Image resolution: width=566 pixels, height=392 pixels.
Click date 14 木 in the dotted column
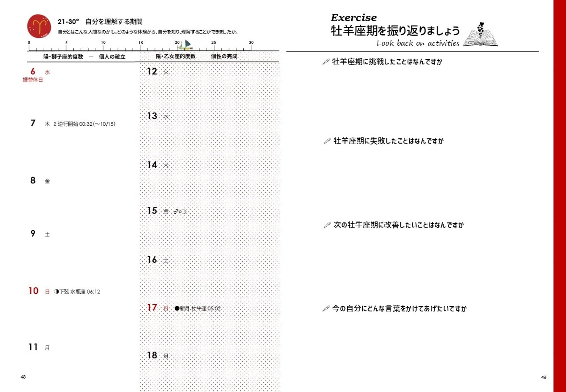point(158,165)
